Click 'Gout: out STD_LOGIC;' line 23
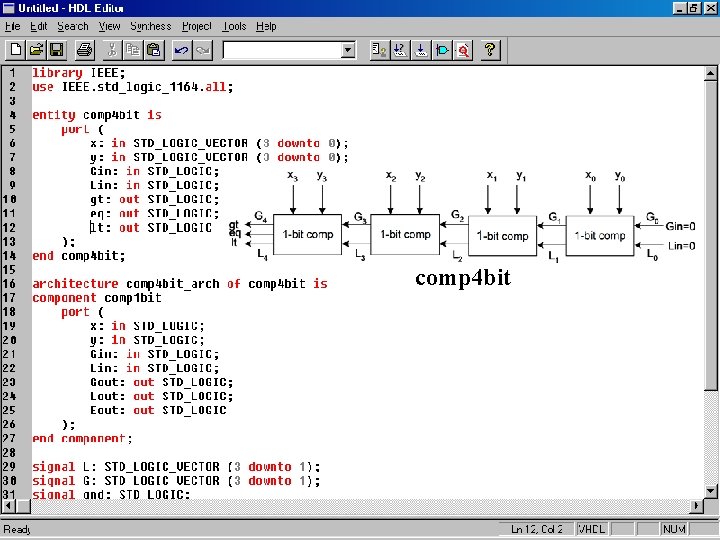 click(162, 382)
